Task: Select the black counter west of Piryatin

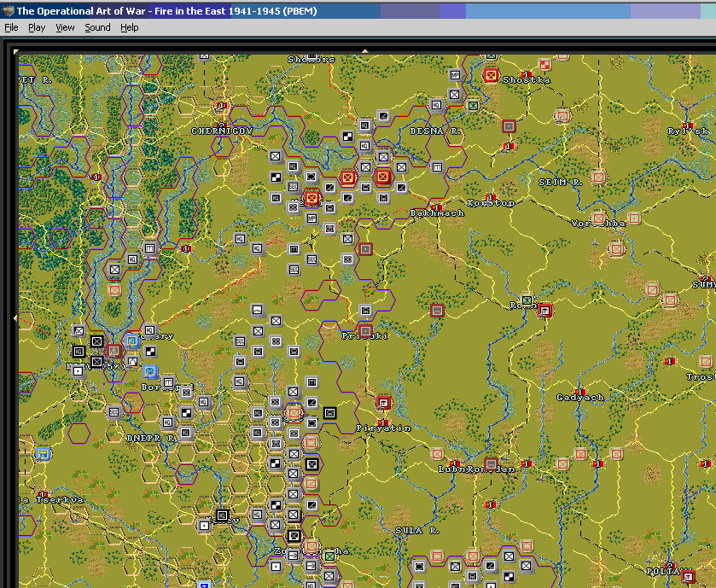Action: click(x=329, y=413)
